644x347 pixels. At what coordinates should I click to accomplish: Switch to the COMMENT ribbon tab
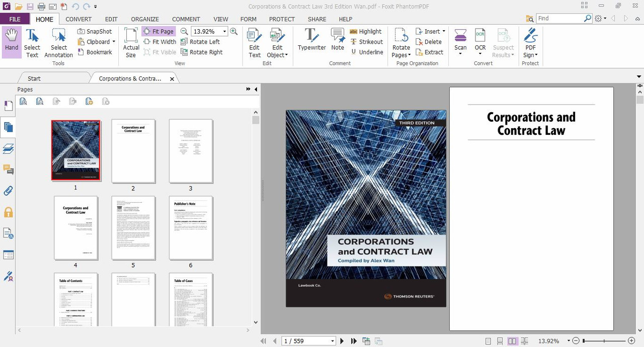[x=186, y=19]
